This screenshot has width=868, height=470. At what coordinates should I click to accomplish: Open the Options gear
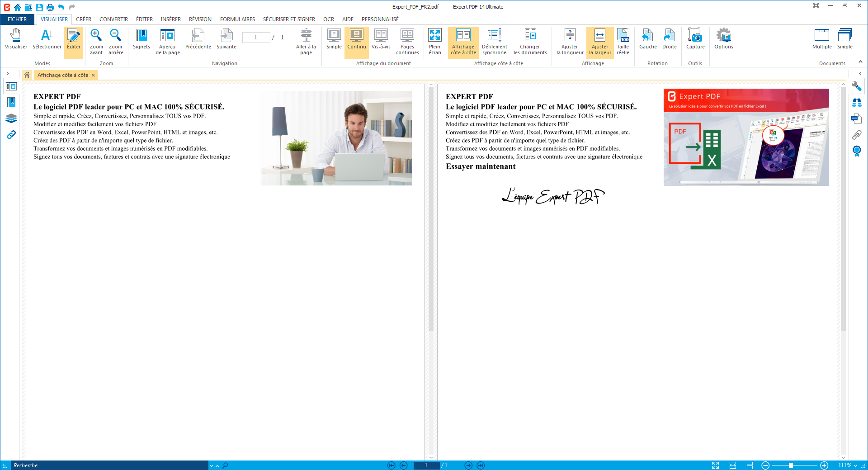click(724, 39)
